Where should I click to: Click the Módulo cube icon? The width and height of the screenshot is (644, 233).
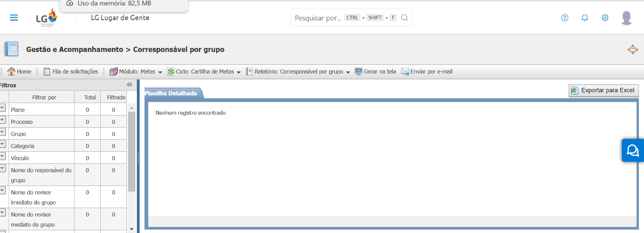114,71
